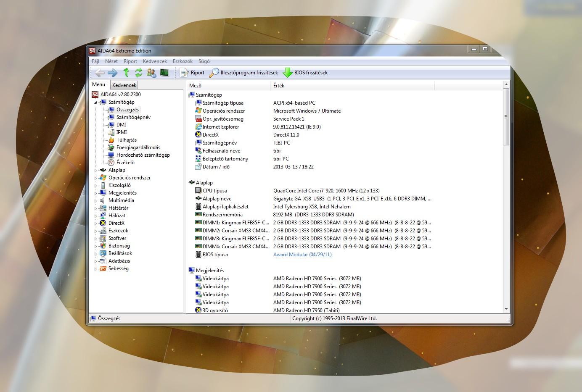The image size is (582, 392).
Task: Open the Súgó menu
Action: 204,61
